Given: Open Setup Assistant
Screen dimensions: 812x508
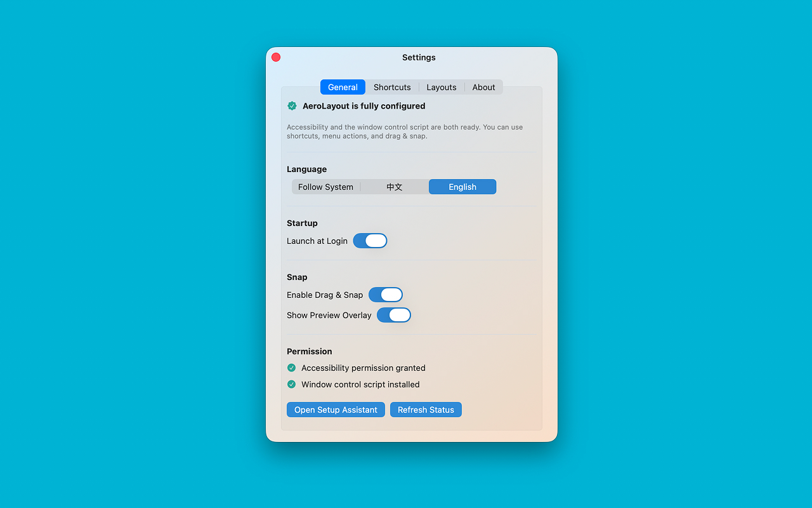Looking at the screenshot, I should coord(336,410).
